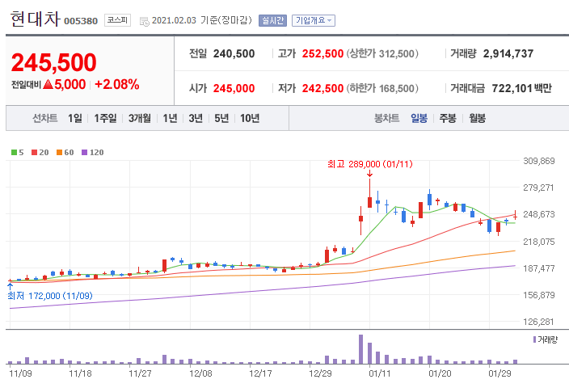Screen dimensions: 569x392
Task: Select the 1주일 line chart tab
Action: tap(105, 118)
